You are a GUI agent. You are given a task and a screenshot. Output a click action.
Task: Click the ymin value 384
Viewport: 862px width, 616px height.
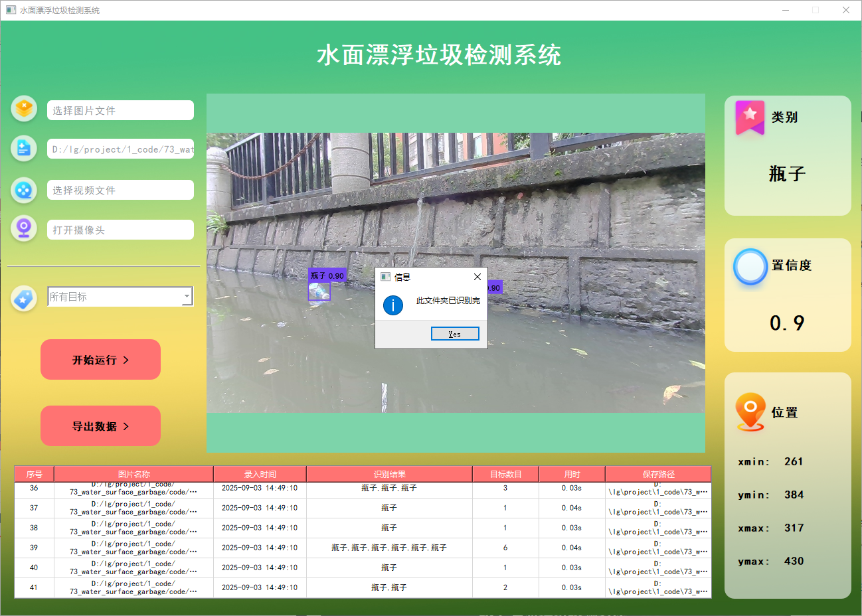(x=794, y=495)
